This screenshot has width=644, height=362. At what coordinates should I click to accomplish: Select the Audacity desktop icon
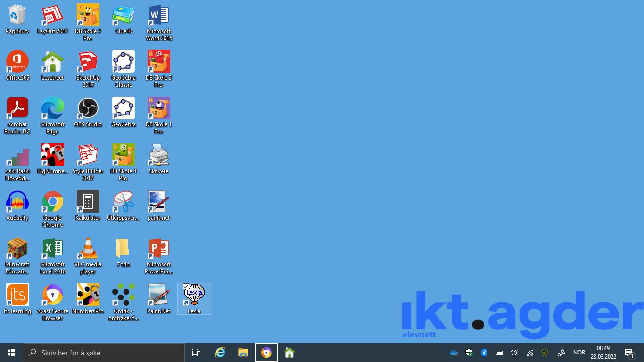(x=17, y=206)
